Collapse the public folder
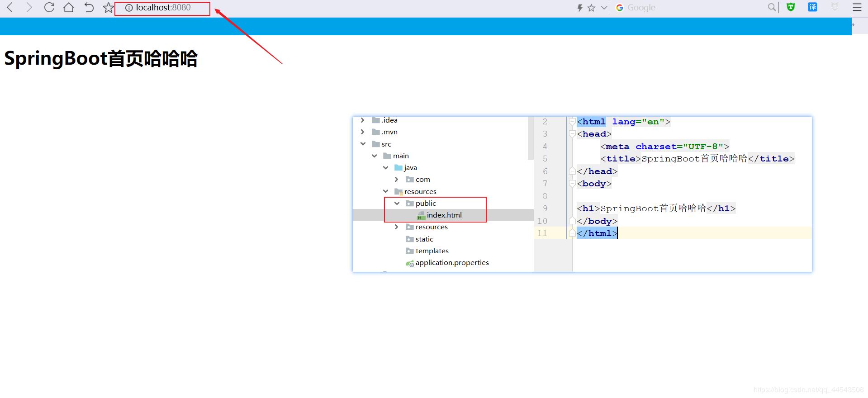Viewport: 868px width, 398px height. (397, 204)
